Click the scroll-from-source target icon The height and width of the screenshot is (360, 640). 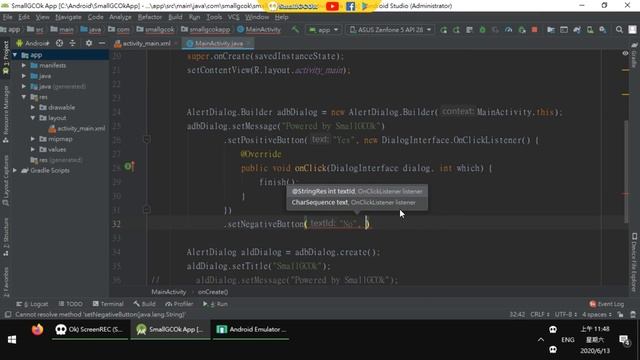coord(59,43)
